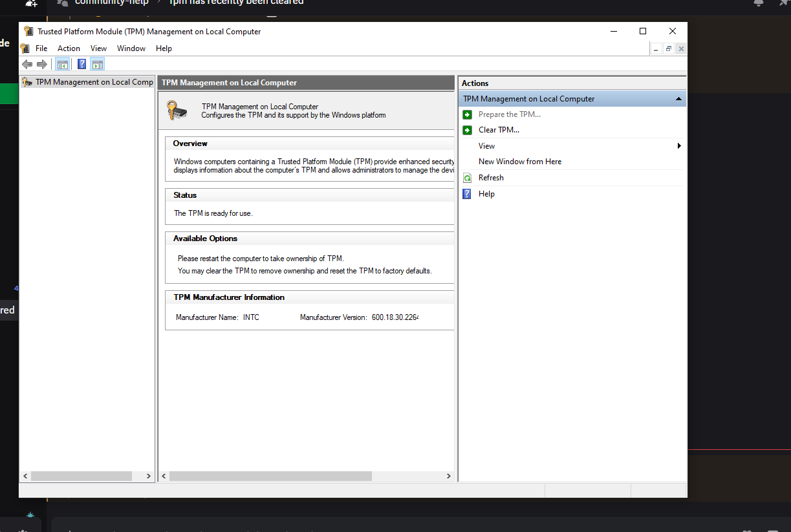Click the Overview section heading
Image resolution: width=791 pixels, height=532 pixels.
[x=190, y=144]
